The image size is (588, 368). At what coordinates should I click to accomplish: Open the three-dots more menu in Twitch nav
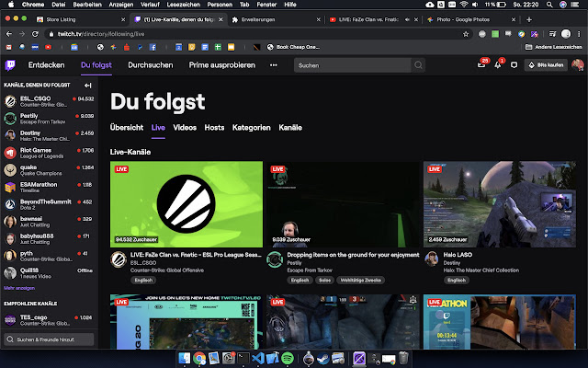coord(274,65)
